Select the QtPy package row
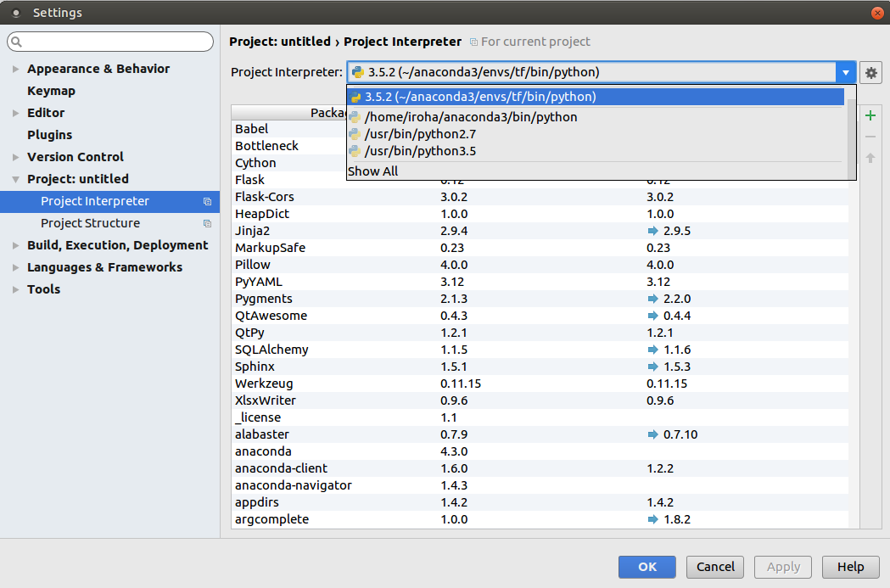 pos(540,333)
